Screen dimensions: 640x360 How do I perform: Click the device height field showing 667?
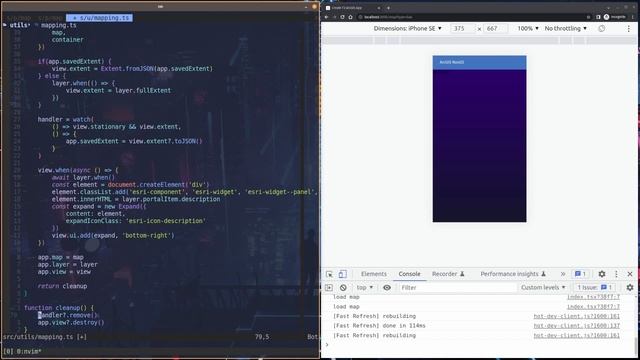pos(495,29)
